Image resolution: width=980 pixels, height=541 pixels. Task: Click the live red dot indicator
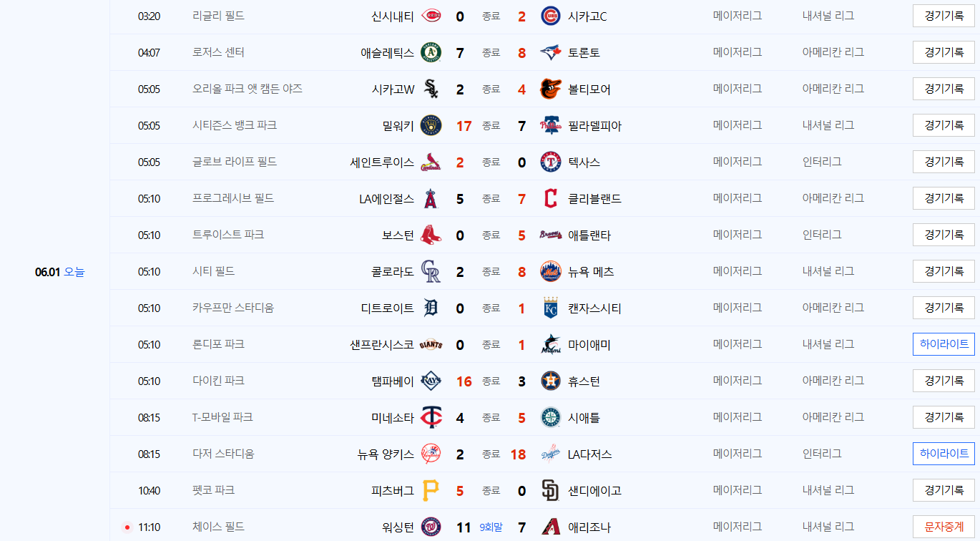point(127,527)
